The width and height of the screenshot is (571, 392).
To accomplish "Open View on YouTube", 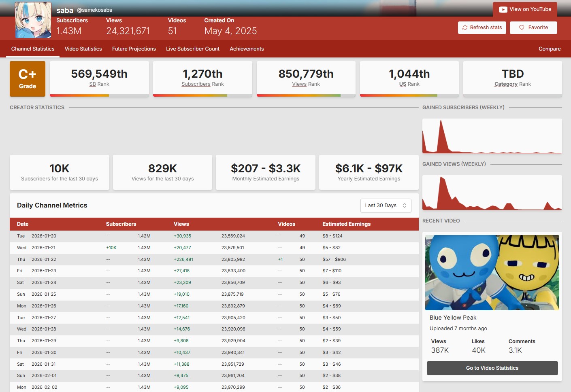I will point(525,9).
